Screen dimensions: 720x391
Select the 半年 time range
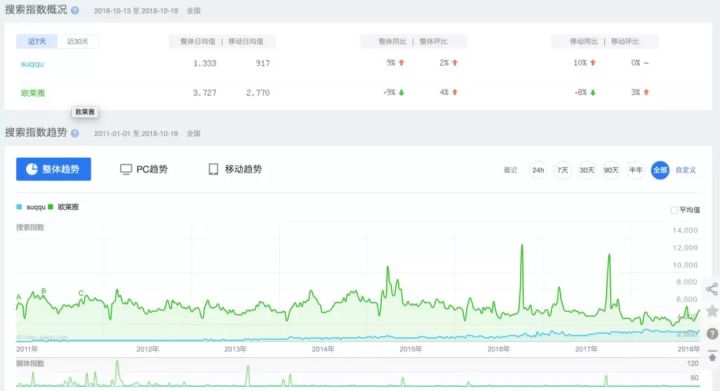click(x=636, y=170)
